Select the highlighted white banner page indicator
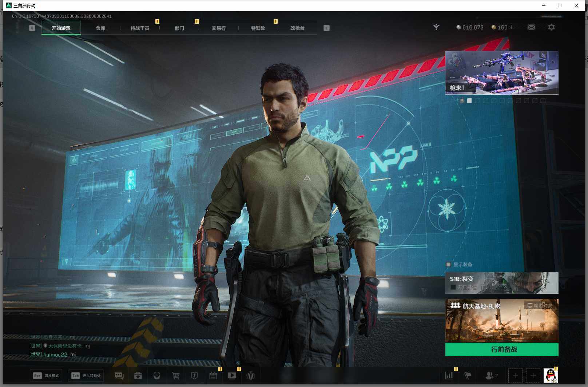Screen dimensions: 588x387 (x=469, y=100)
